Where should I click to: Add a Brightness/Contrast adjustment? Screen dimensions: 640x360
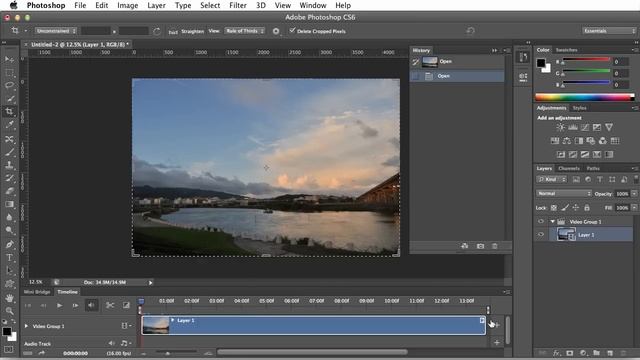tap(560, 127)
